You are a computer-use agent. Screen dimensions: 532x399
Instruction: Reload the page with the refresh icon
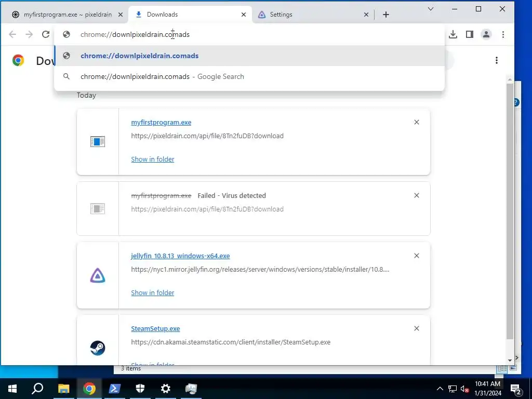point(46,34)
